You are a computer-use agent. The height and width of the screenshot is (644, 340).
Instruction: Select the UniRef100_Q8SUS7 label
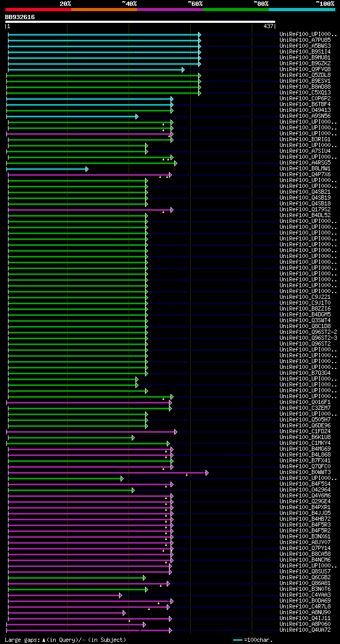click(x=305, y=571)
